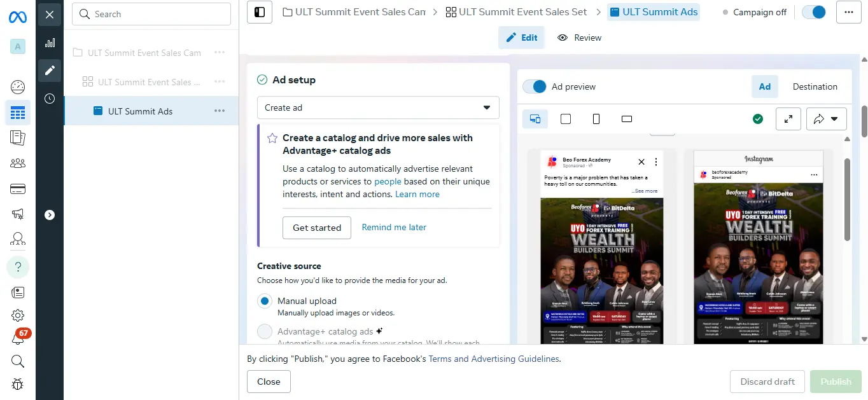Open the Campaigns table icon in sidebar
This screenshot has height=400, width=868.
click(18, 113)
